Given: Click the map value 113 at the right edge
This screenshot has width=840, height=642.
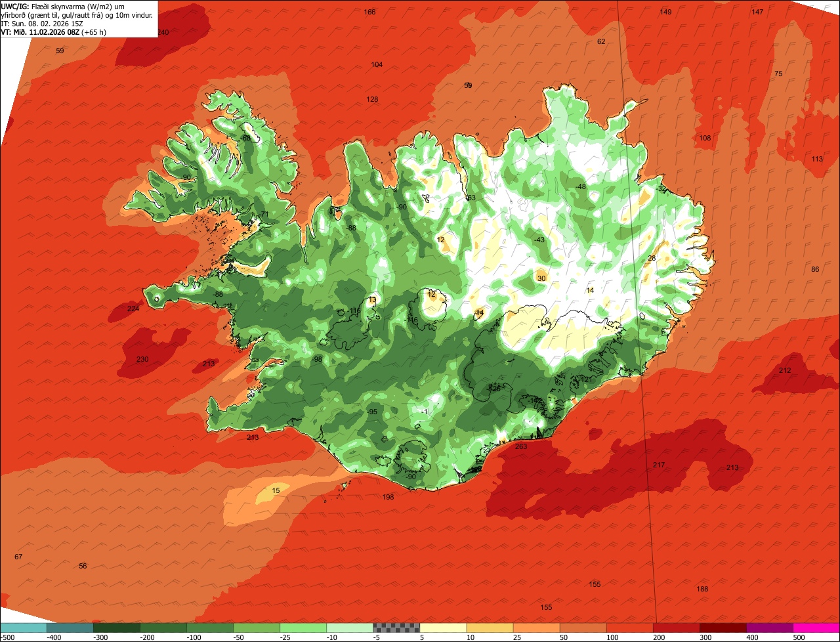Looking at the screenshot, I should click(x=817, y=159).
